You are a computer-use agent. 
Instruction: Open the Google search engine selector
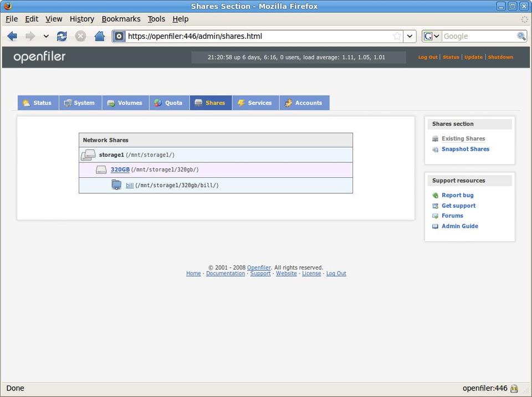point(432,36)
